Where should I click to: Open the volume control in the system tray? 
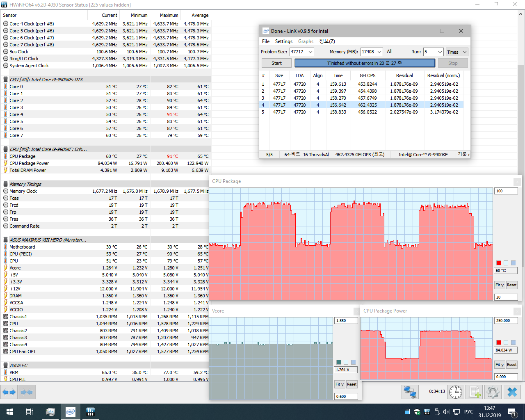pyautogui.click(x=446, y=412)
